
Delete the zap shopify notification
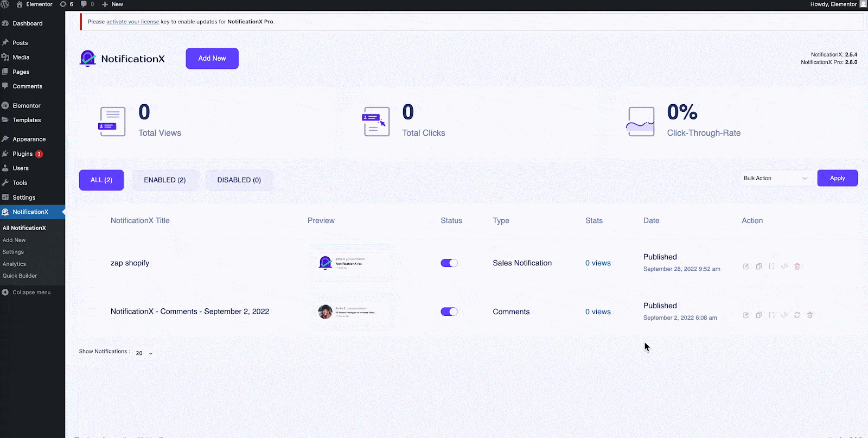point(797,266)
